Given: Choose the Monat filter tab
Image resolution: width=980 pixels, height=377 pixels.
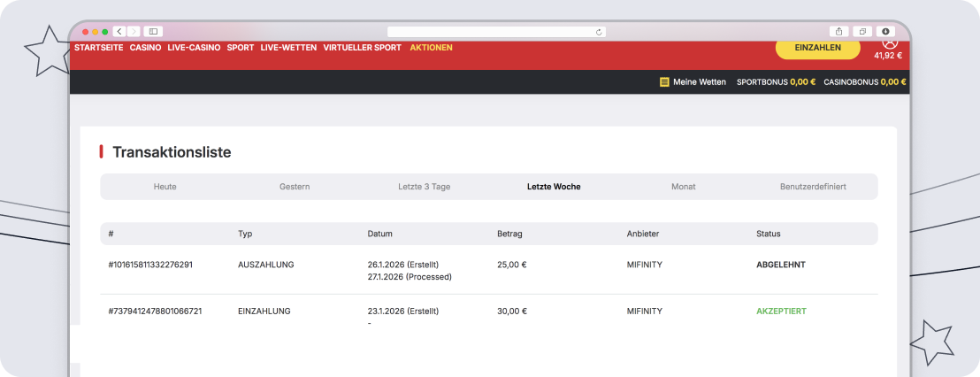Looking at the screenshot, I should (683, 187).
